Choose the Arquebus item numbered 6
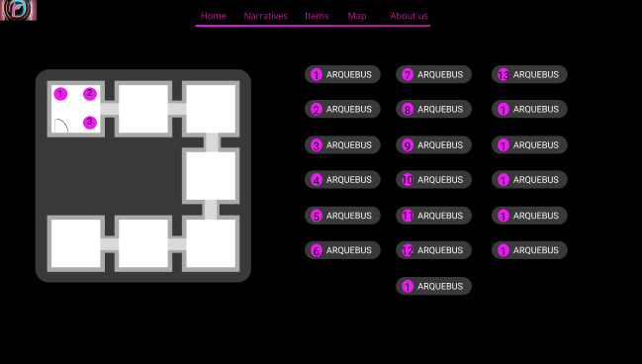 click(342, 250)
